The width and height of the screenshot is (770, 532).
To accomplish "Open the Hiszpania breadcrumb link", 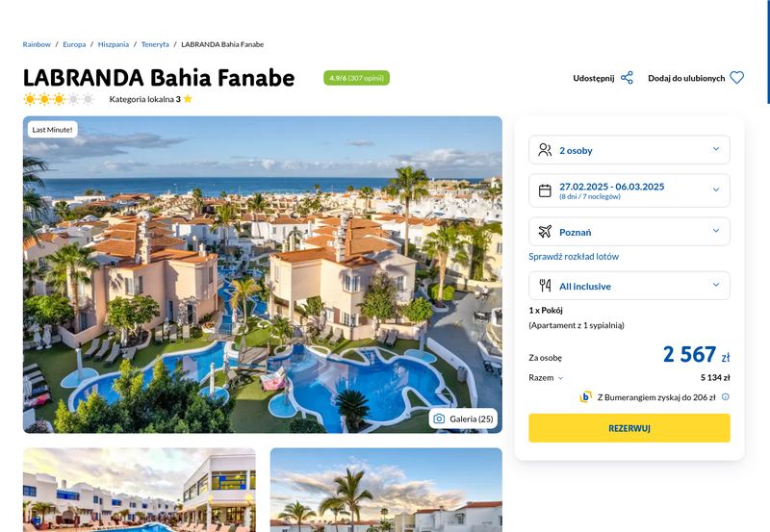I will 113,44.
